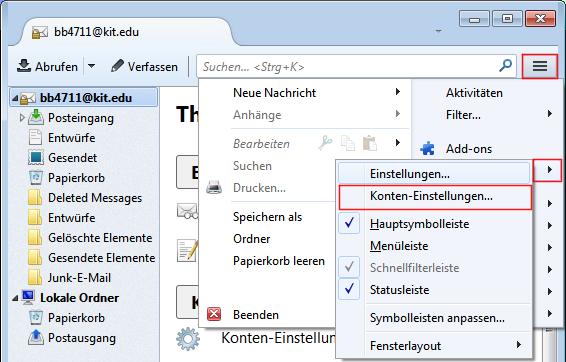
Task: Open the hamburger application menu button
Action: [540, 66]
